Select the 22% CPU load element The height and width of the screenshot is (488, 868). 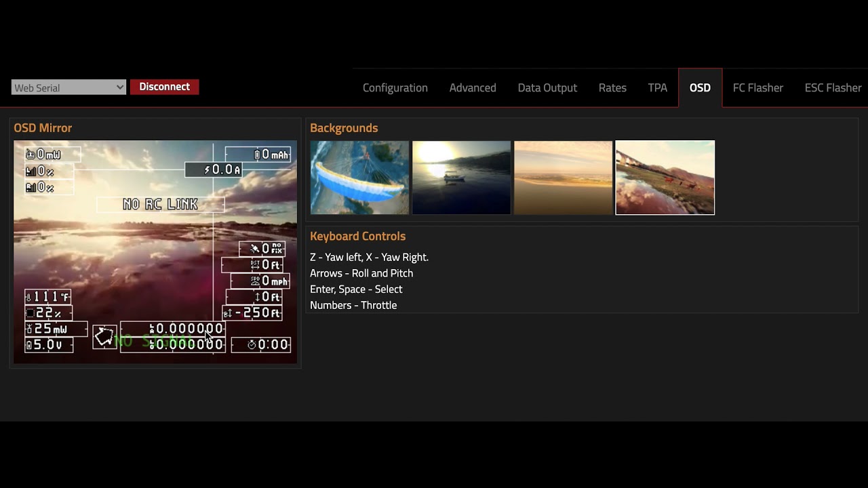click(x=48, y=312)
